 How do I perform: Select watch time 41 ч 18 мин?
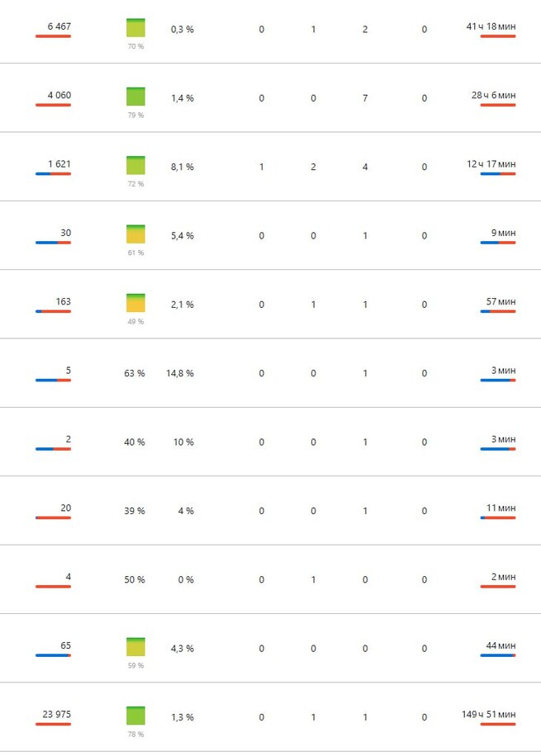coord(492,27)
